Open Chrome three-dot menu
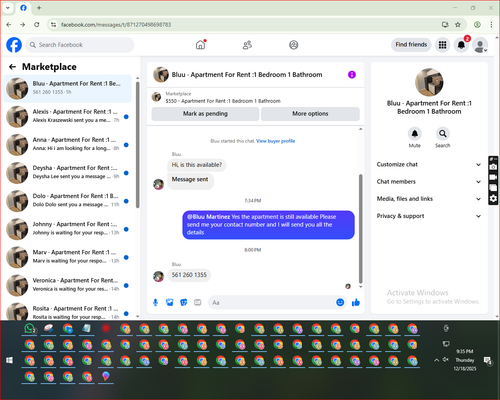Screen dimensions: 500x400 [x=491, y=24]
